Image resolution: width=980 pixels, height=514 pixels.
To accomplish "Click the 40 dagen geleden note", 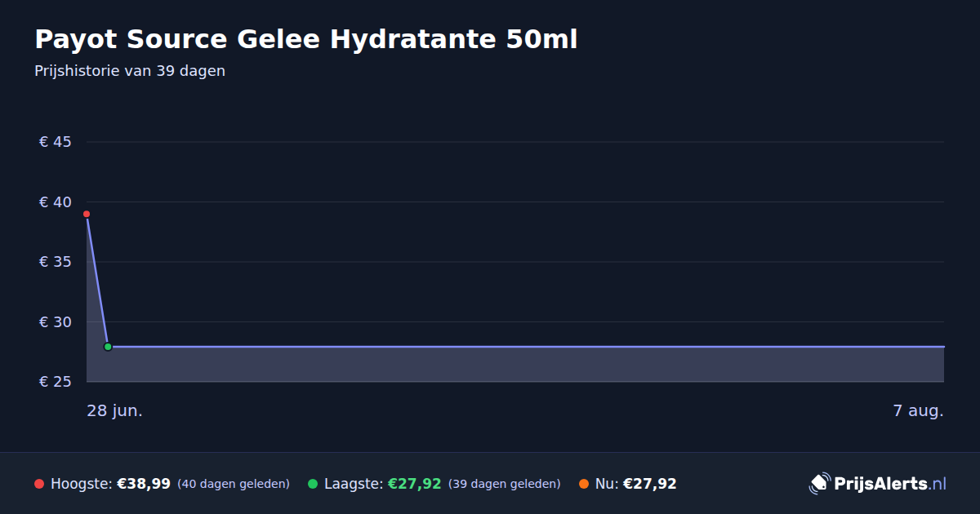I will [234, 484].
